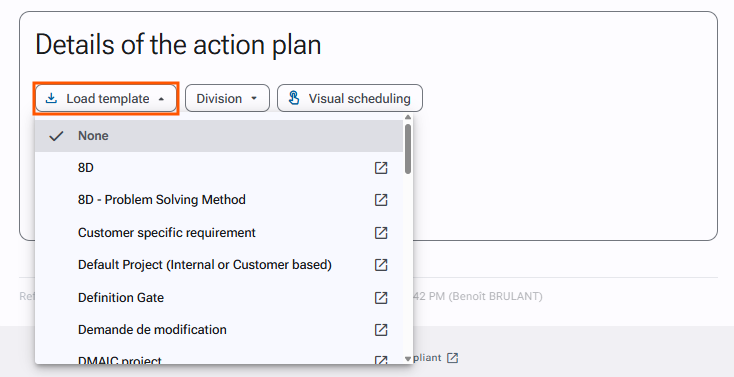Select the None template option

(x=219, y=136)
